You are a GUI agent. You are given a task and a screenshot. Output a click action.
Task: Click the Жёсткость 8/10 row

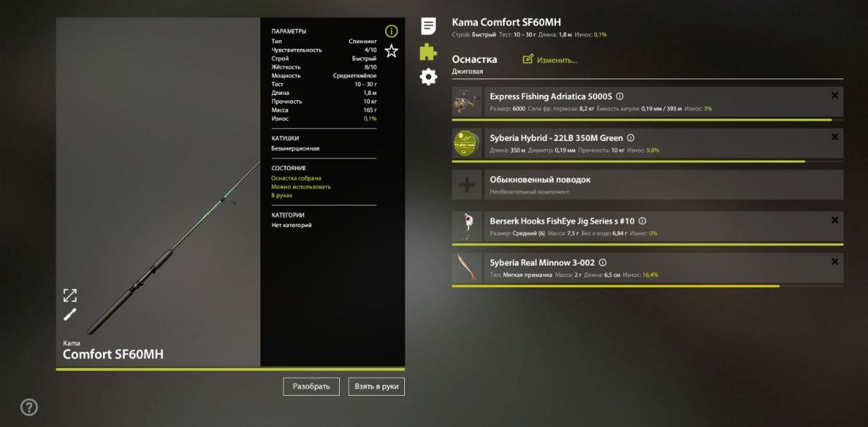pos(323,67)
